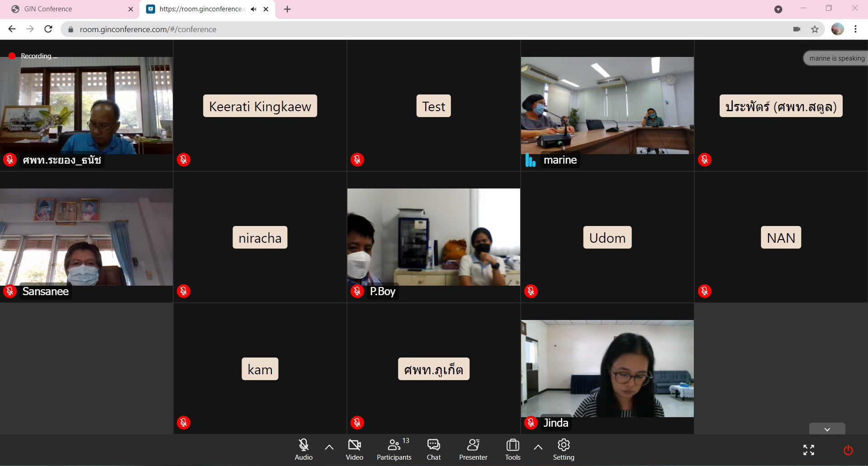
Task: Click the speaking audio bars beside marine
Action: [530, 160]
